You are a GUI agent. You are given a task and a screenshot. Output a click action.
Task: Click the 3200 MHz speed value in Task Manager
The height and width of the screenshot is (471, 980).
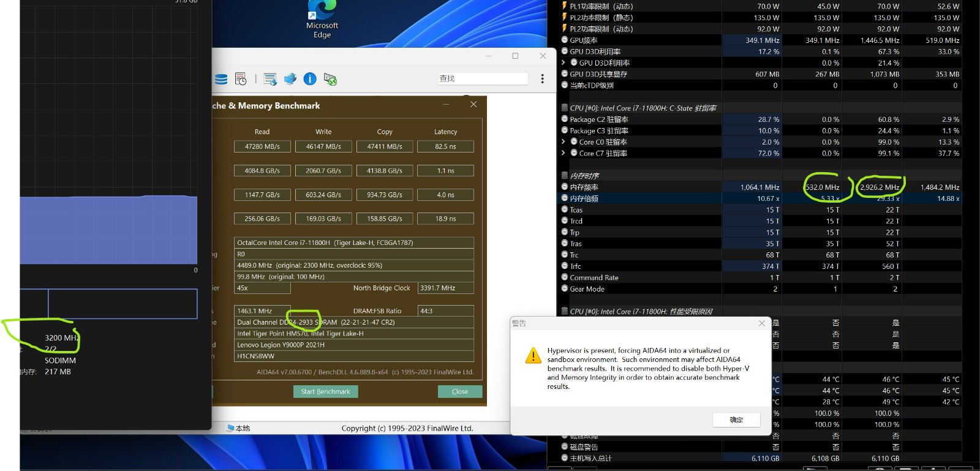(61, 337)
